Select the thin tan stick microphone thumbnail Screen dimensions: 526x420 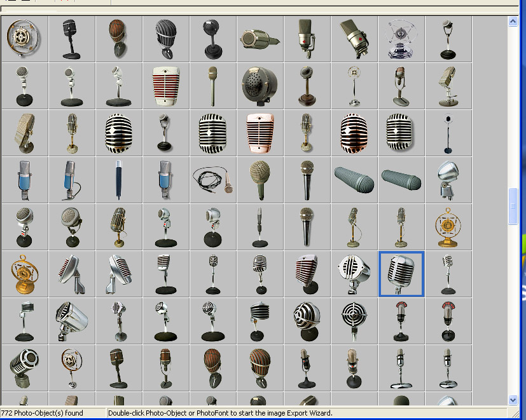coord(212,86)
